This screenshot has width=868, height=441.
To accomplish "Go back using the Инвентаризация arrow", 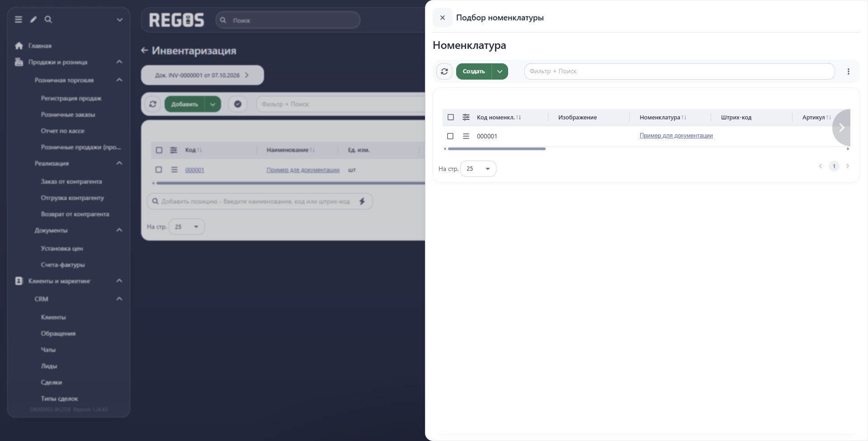I will coord(144,51).
